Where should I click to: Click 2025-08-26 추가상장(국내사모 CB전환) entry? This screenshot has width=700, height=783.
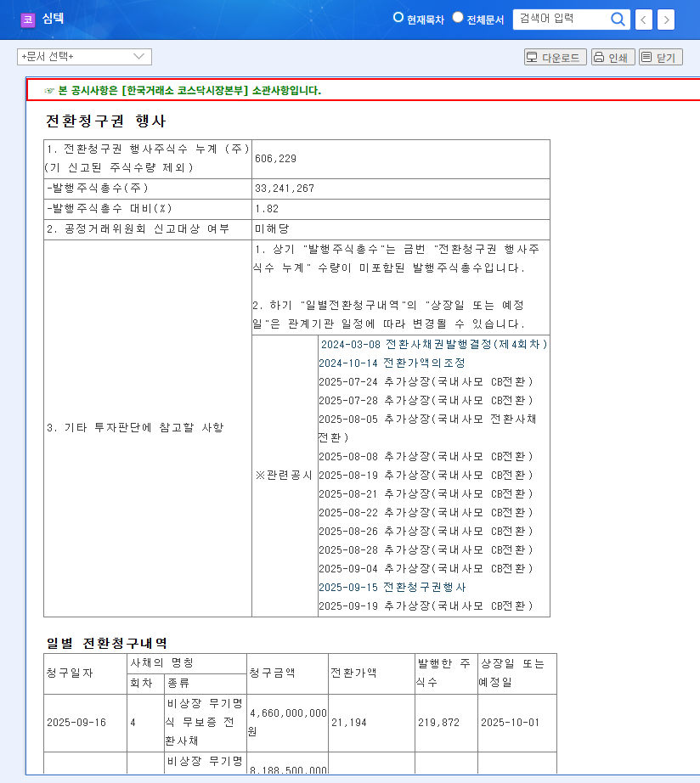point(426,532)
